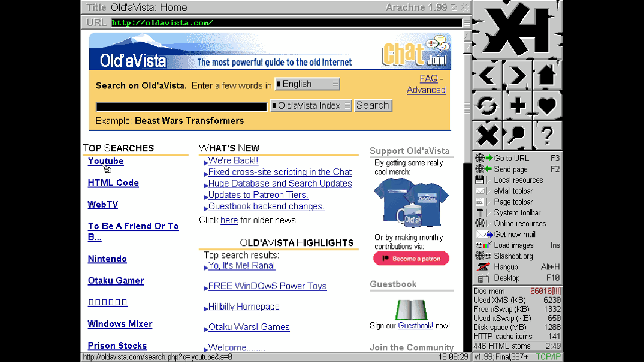Screen dimensions: 644x362
Task: Open We're Back!! news link
Action: click(233, 160)
